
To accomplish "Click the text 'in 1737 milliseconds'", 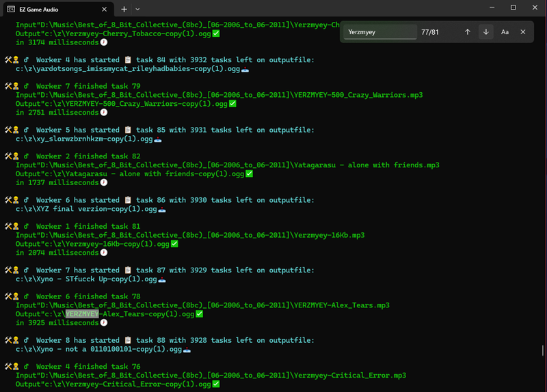I will (57, 182).
